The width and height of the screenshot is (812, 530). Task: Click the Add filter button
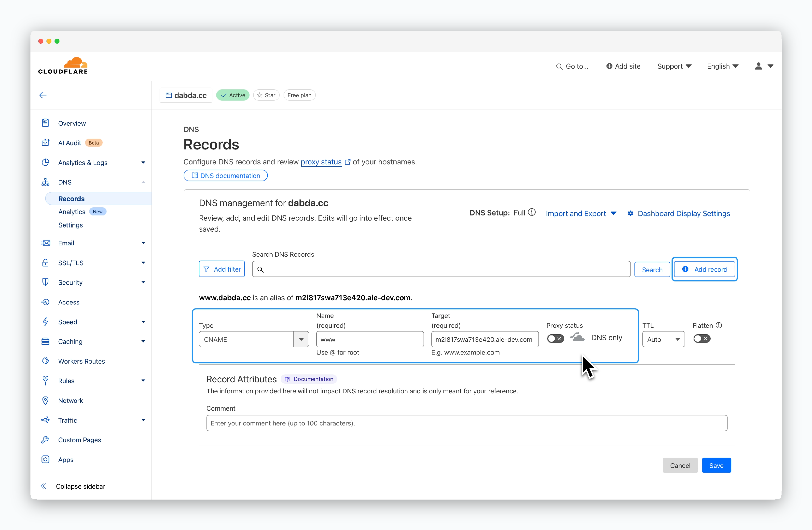222,269
